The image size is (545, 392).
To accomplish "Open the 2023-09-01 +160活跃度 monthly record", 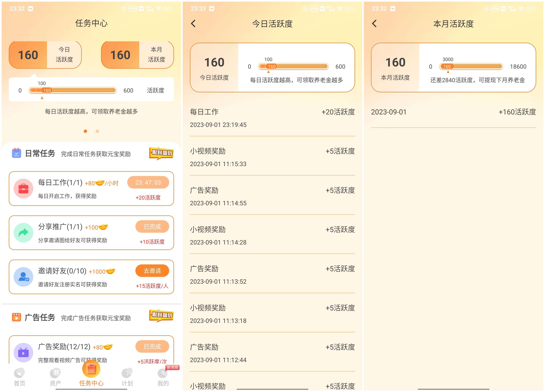I will pos(453,112).
